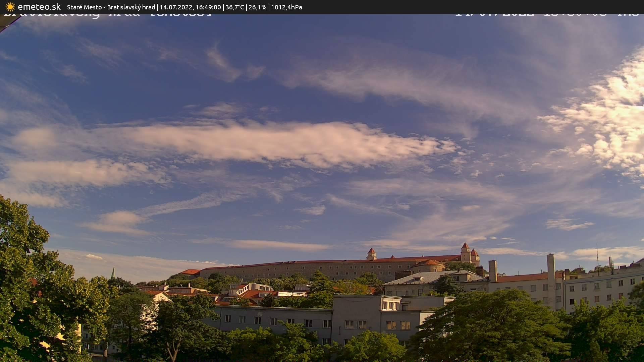Click the emeteo.sk homepage link
Image resolution: width=644 pixels, height=362 pixels.
click(x=39, y=7)
